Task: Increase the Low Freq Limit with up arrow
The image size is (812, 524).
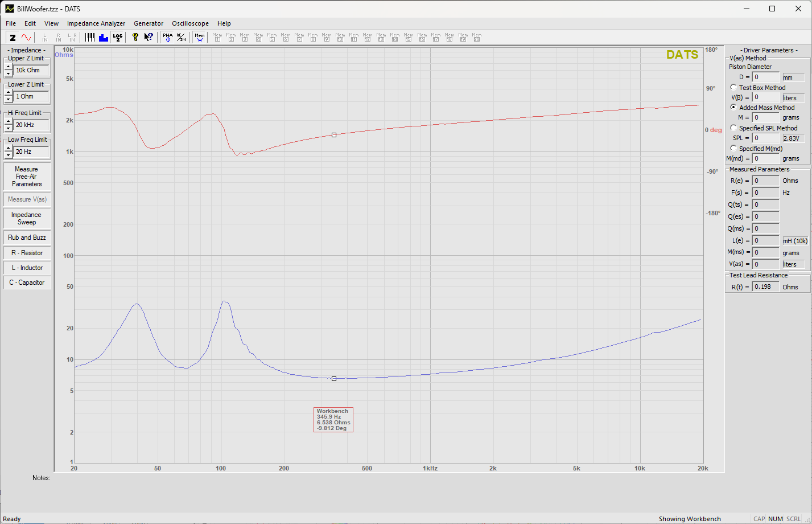Action: coord(8,148)
